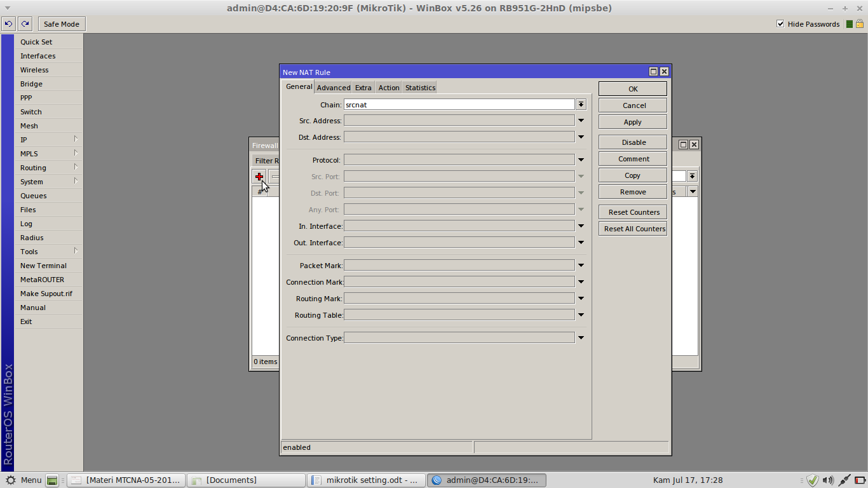Viewport: 868px width, 488px height.
Task: Click the Redo arrow icon in toolbar
Action: (25, 24)
